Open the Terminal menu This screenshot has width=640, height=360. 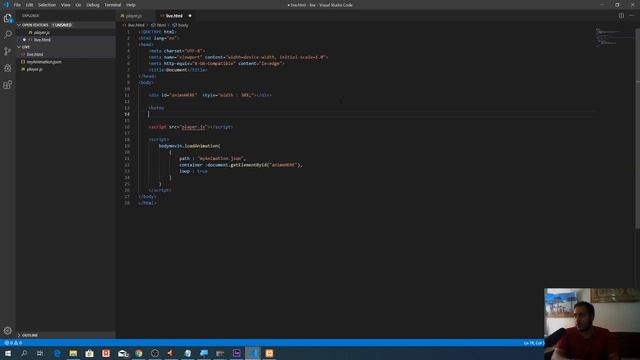pos(113,5)
